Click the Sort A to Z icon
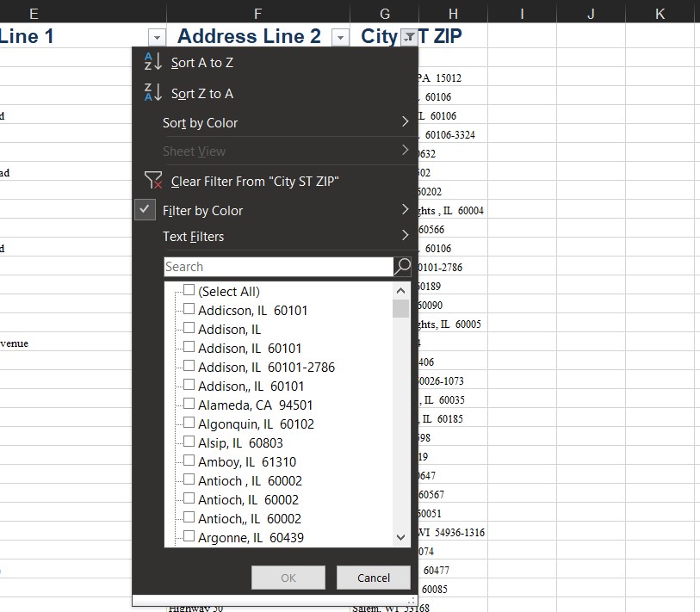This screenshot has width=700, height=612. [x=152, y=62]
